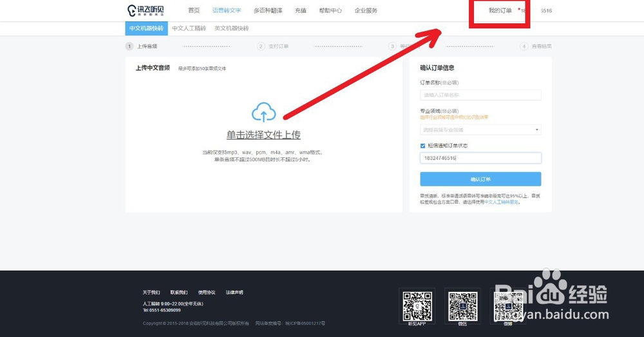Viewport: 644px width, 337px height.
Task: Click the 听见APP QR code
Action: [x=417, y=306]
